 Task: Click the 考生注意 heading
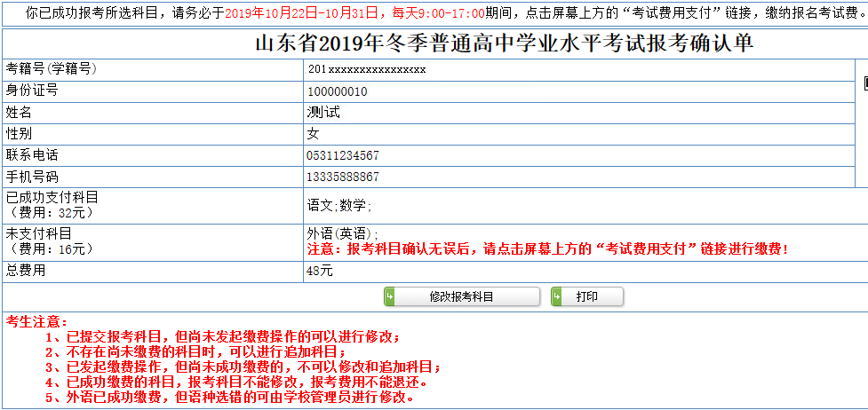(x=36, y=320)
